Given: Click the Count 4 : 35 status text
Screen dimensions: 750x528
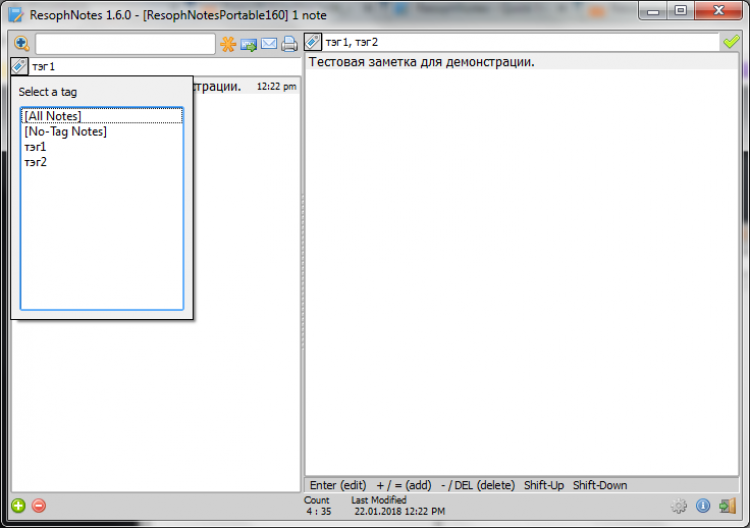Looking at the screenshot, I should (318, 506).
